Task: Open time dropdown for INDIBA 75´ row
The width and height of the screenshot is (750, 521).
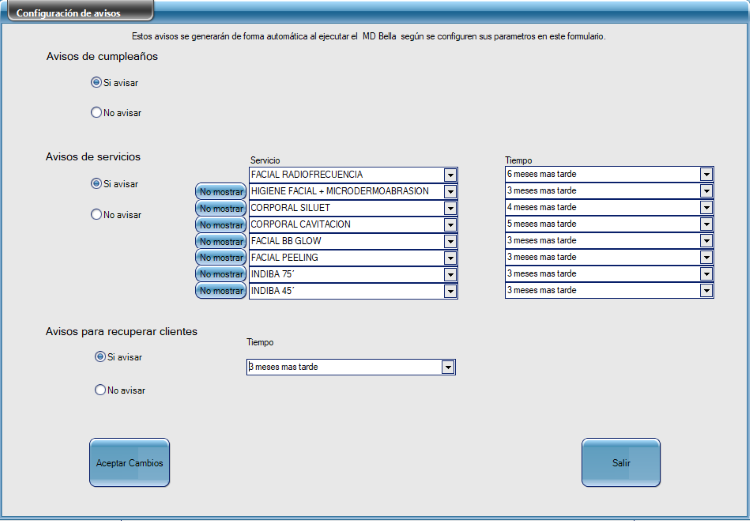Action: pos(706,274)
